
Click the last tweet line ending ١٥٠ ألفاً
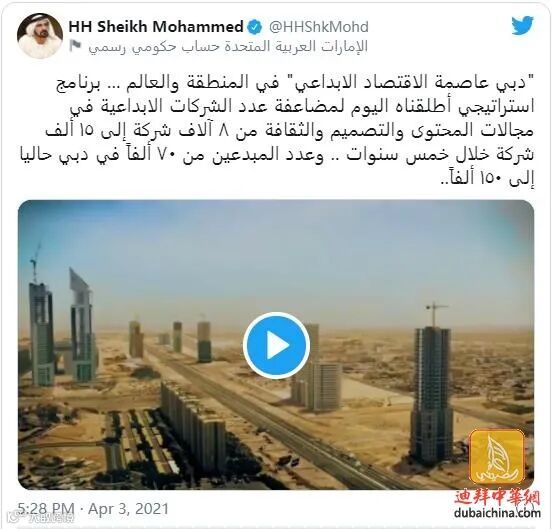488,180
